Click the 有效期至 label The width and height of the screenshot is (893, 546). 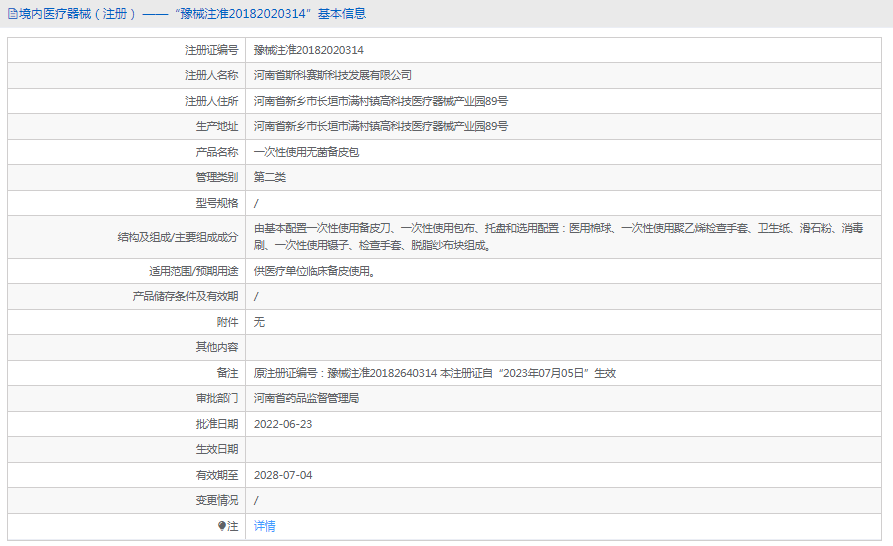coord(216,475)
